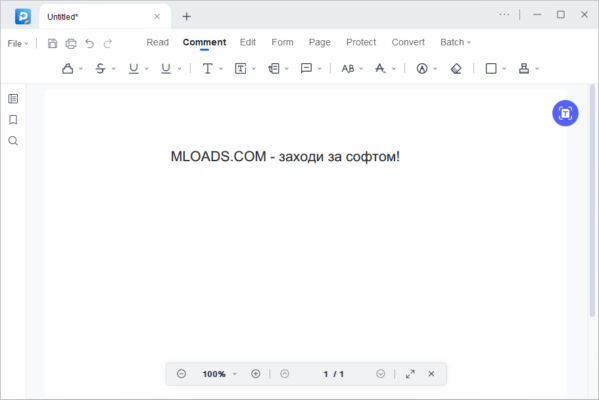Open the search panel in the sidebar
Screen dimensions: 599x400
pos(13,141)
